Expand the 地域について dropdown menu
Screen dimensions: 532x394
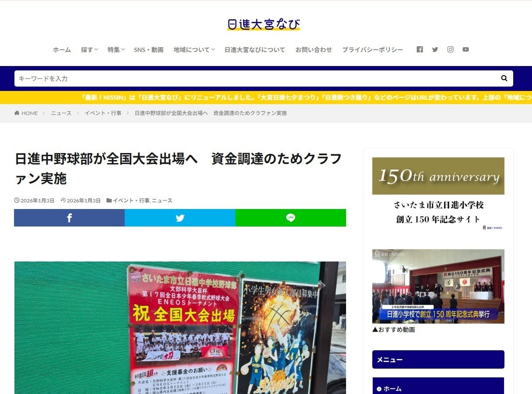pyautogui.click(x=194, y=50)
